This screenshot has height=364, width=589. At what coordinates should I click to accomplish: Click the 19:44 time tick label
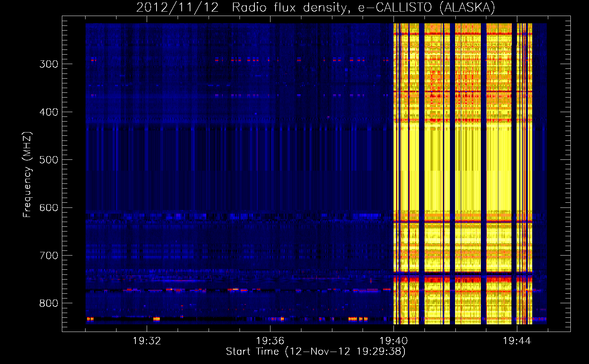coord(517,341)
